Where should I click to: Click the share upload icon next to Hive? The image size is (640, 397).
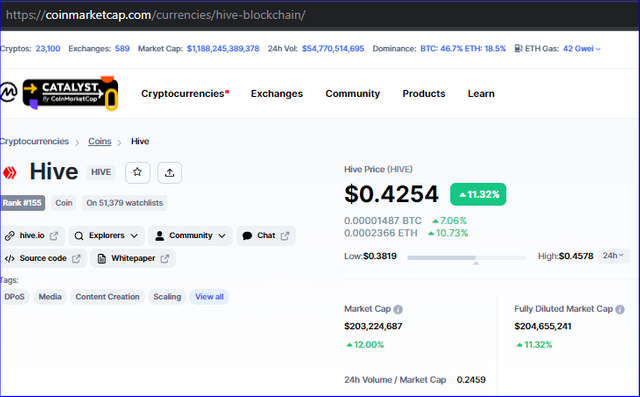pyautogui.click(x=169, y=173)
